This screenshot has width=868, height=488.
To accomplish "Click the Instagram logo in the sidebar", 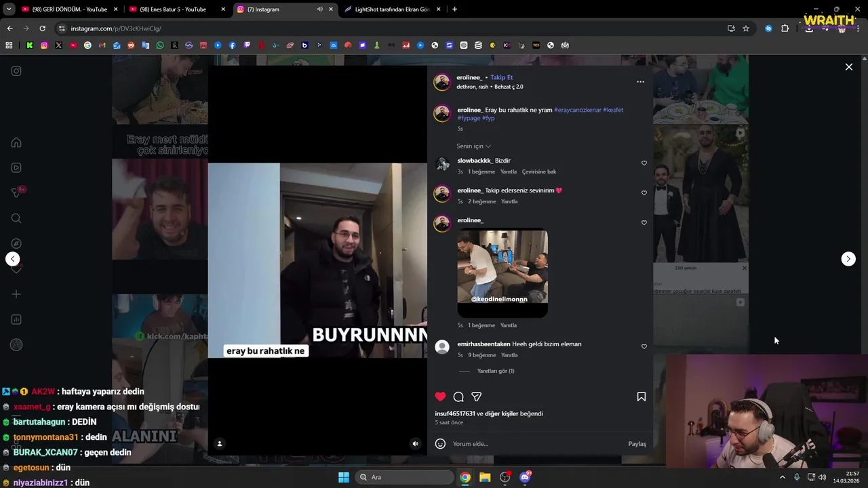I will click(16, 71).
